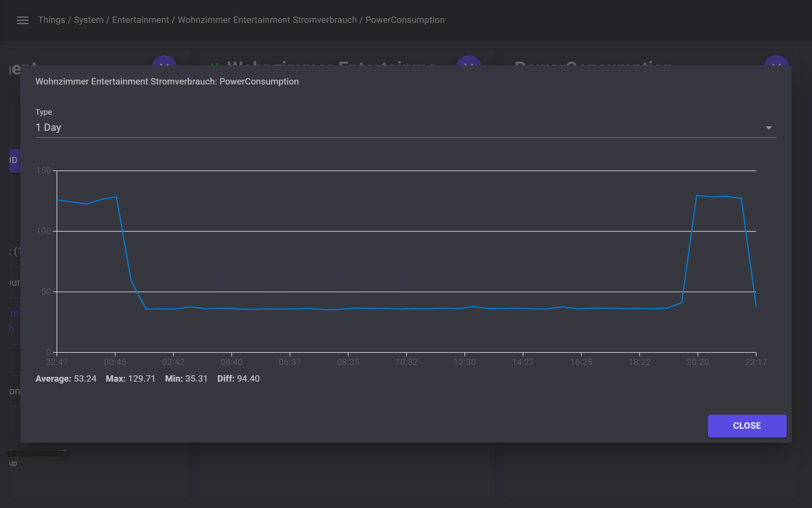Click the 150 y-axis label
The width and height of the screenshot is (812, 508).
(x=44, y=171)
